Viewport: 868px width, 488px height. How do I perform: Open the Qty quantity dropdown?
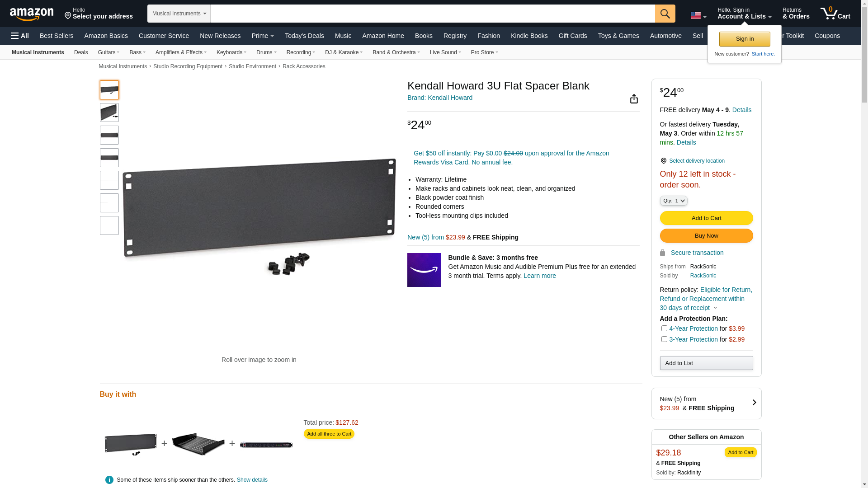click(674, 201)
